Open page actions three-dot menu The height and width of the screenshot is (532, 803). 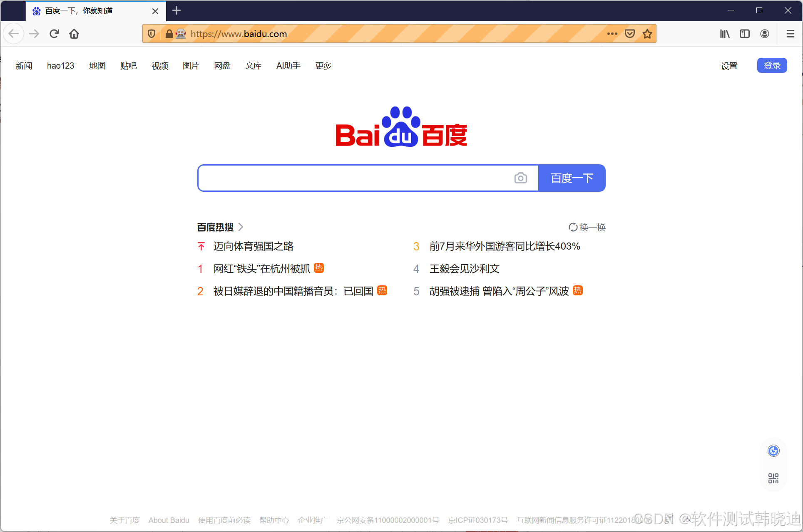(612, 34)
